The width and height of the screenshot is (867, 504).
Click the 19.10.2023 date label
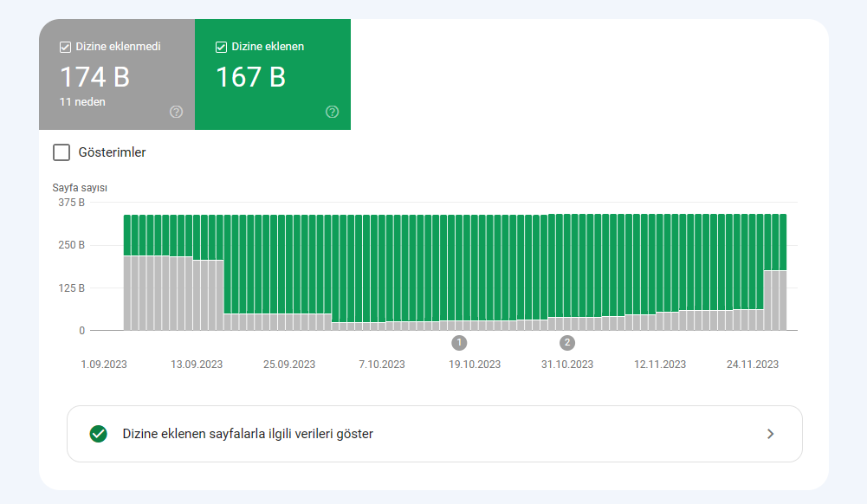pyautogui.click(x=475, y=365)
